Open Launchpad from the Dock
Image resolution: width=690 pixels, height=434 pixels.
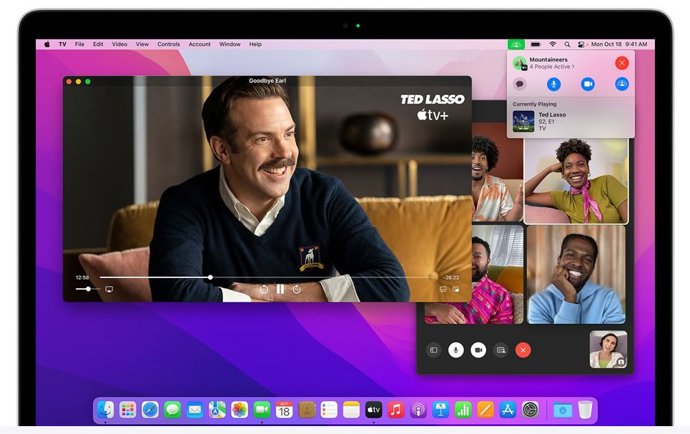128,410
